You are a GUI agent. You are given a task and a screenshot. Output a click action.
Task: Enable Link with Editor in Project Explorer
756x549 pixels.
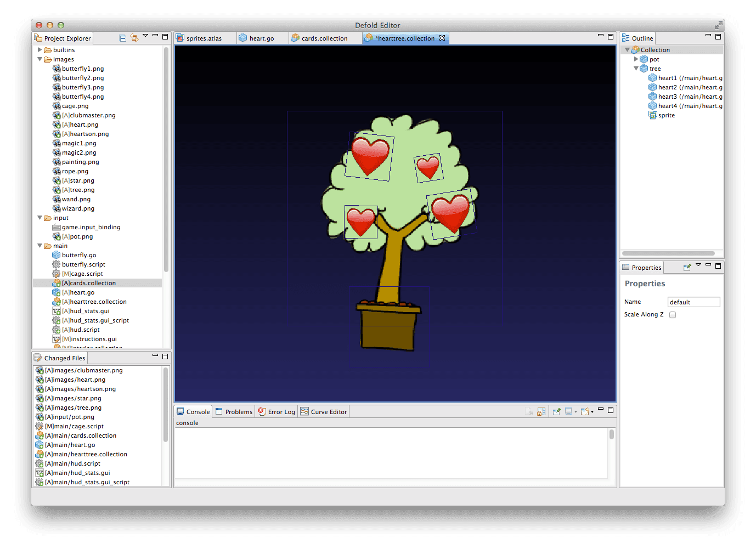click(x=134, y=37)
